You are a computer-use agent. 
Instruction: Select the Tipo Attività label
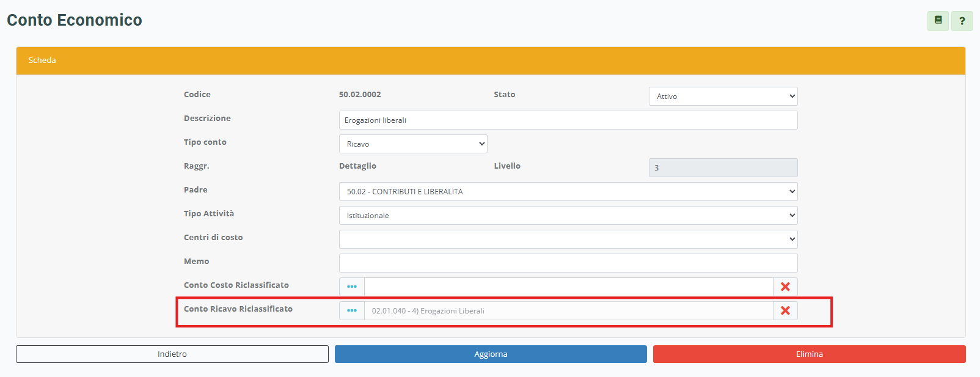209,213
